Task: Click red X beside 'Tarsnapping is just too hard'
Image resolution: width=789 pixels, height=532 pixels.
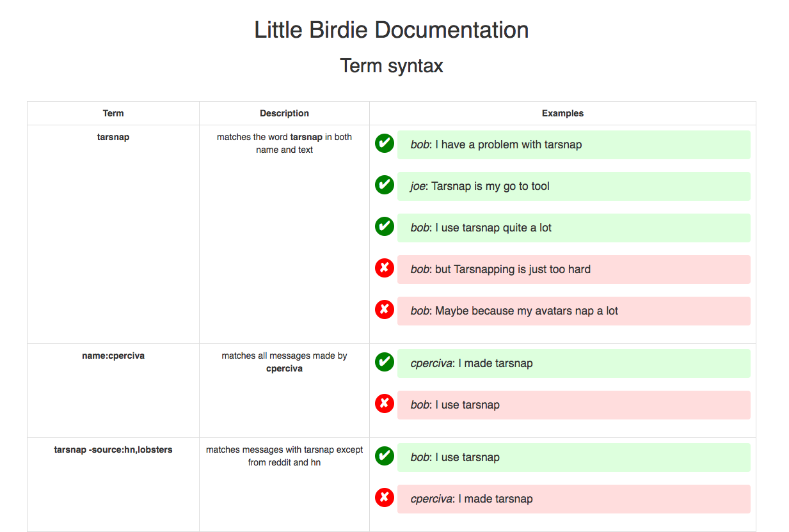Action: (384, 268)
